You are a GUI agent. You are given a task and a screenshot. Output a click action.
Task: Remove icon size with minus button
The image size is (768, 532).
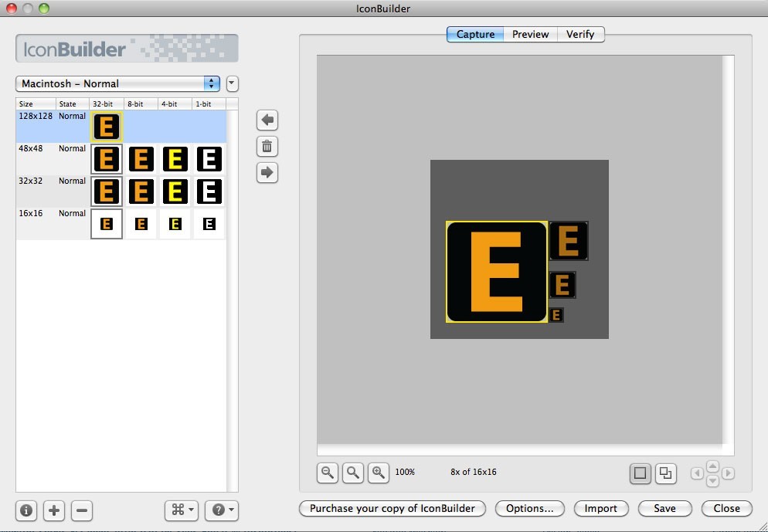coord(82,511)
